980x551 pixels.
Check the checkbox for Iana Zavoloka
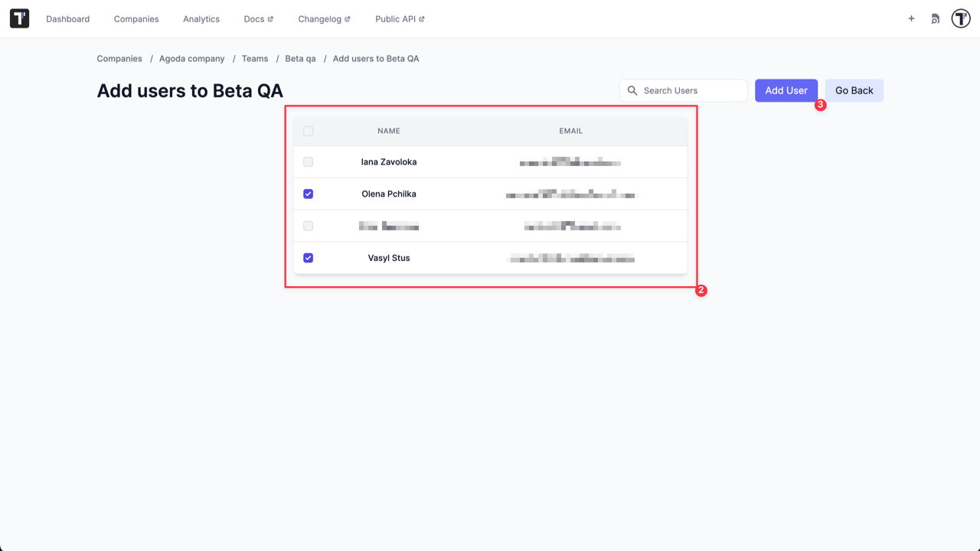coord(308,161)
